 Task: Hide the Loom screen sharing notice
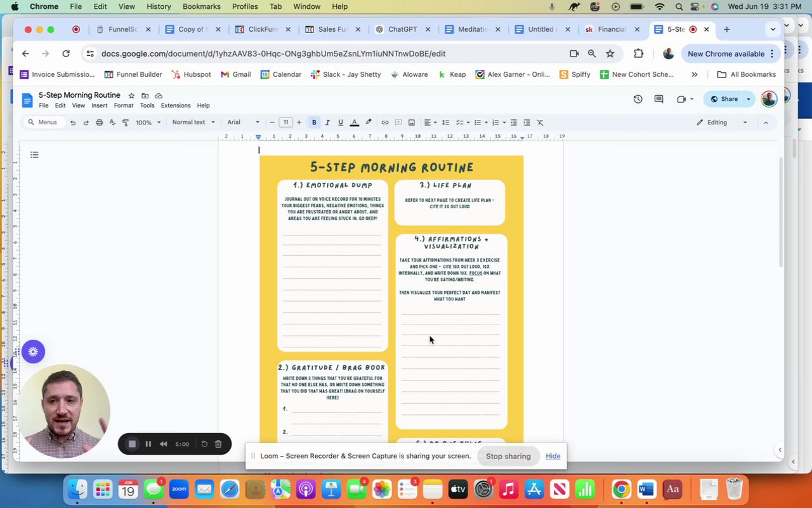click(x=553, y=456)
